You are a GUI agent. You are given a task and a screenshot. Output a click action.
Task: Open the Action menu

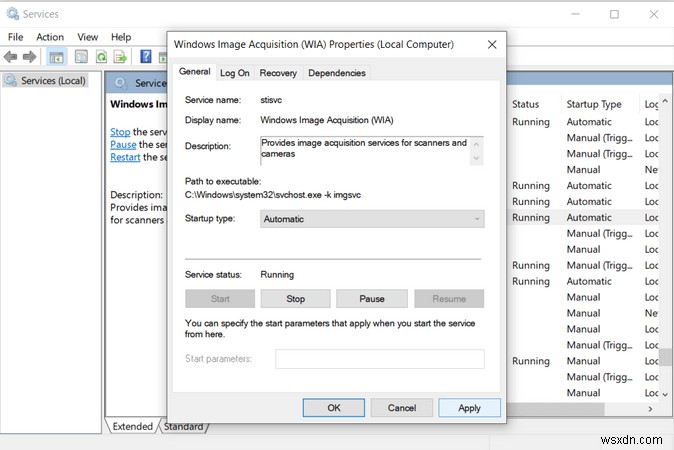(x=50, y=37)
